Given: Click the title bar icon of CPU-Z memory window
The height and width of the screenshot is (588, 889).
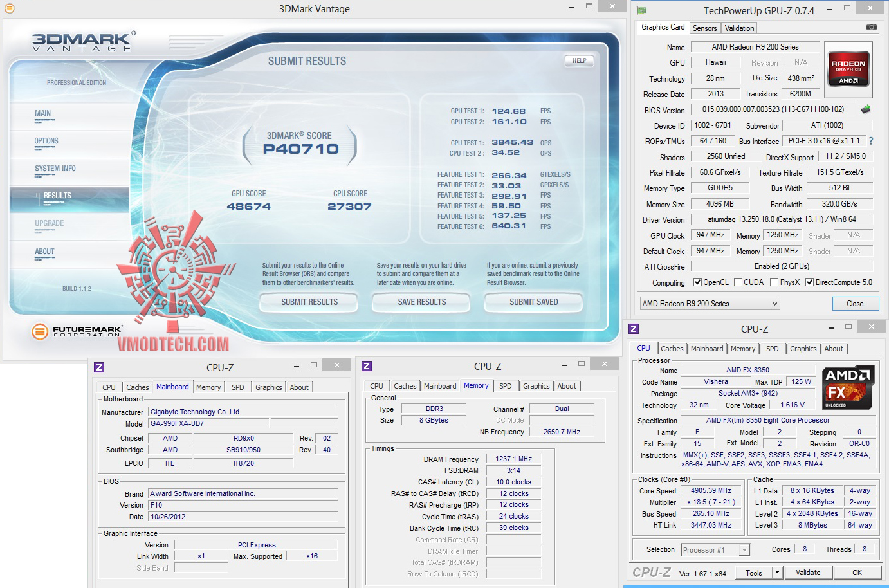Looking at the screenshot, I should [x=367, y=366].
